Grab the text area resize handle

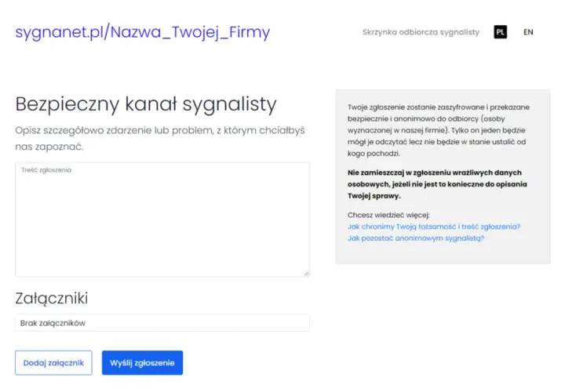(306, 274)
